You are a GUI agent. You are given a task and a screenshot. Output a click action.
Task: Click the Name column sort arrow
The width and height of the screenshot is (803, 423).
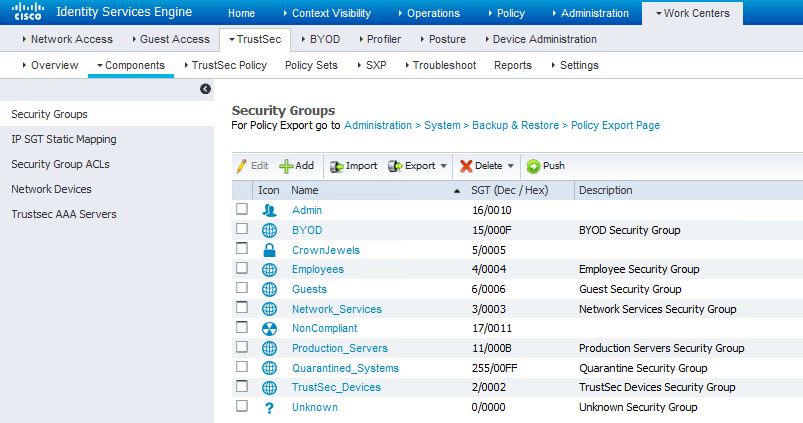coord(457,191)
